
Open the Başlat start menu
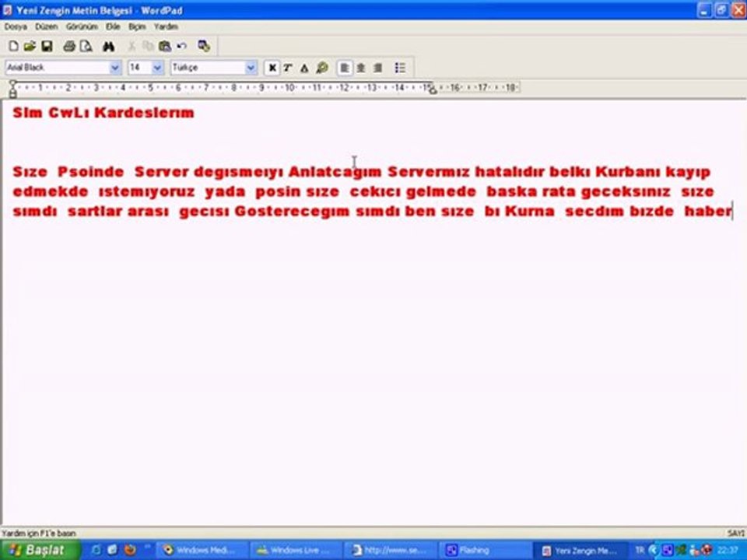(x=40, y=551)
